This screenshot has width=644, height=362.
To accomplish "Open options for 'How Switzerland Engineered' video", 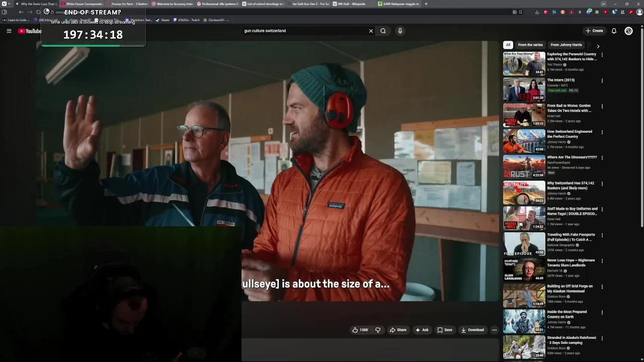I will (x=602, y=132).
